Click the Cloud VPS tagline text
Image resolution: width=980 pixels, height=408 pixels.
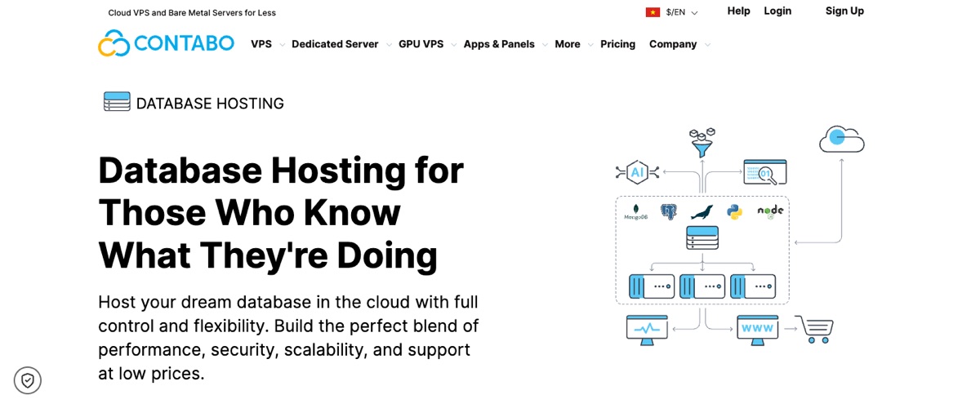[192, 13]
